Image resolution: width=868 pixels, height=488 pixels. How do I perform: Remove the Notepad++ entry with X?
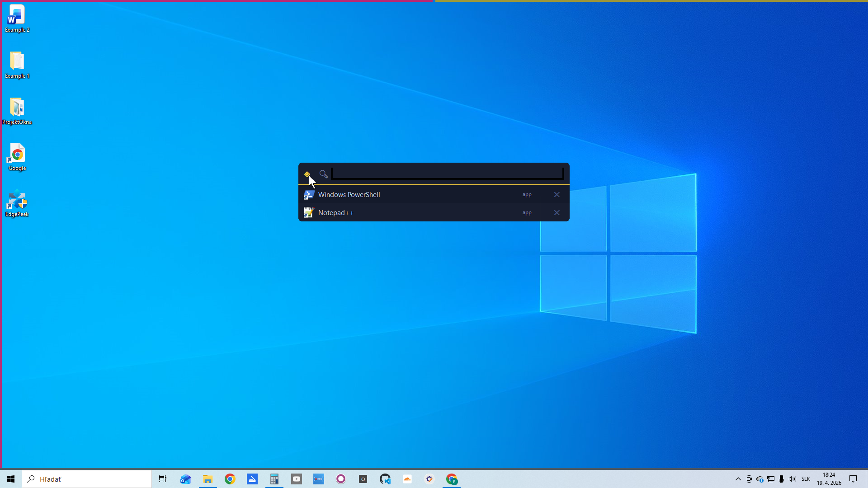pos(557,212)
